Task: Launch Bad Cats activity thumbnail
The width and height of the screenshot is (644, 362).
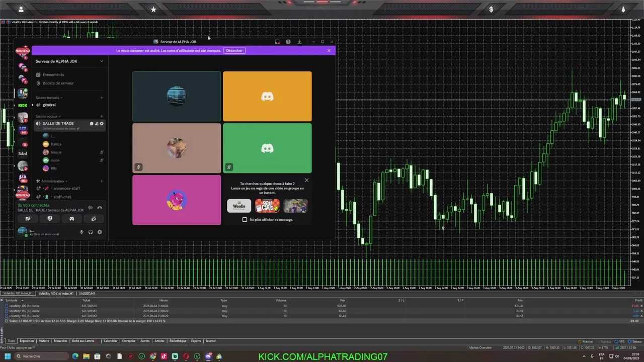Action: (x=267, y=206)
